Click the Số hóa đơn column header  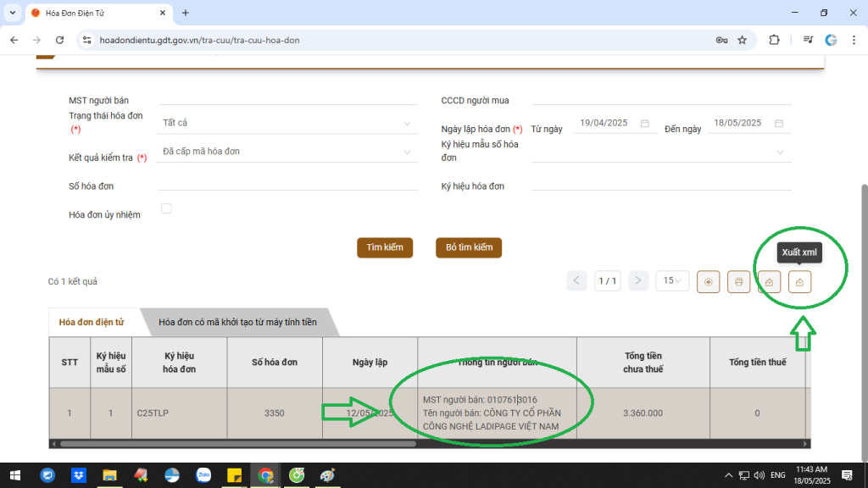[x=274, y=363]
